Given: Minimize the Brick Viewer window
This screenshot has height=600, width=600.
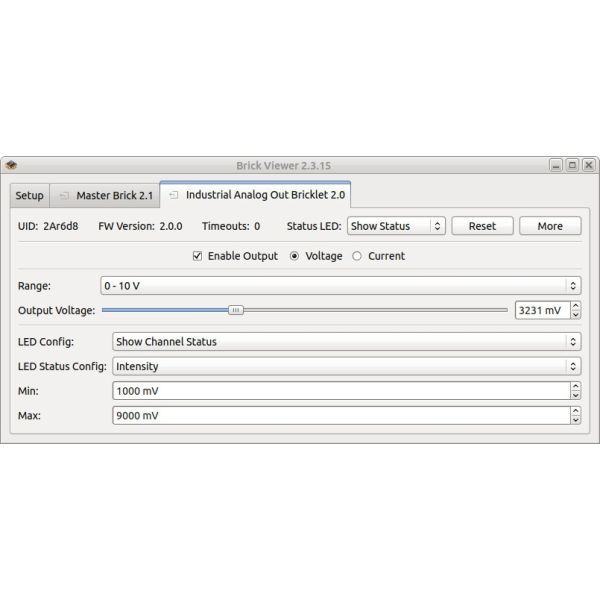Looking at the screenshot, I should pyautogui.click(x=556, y=165).
